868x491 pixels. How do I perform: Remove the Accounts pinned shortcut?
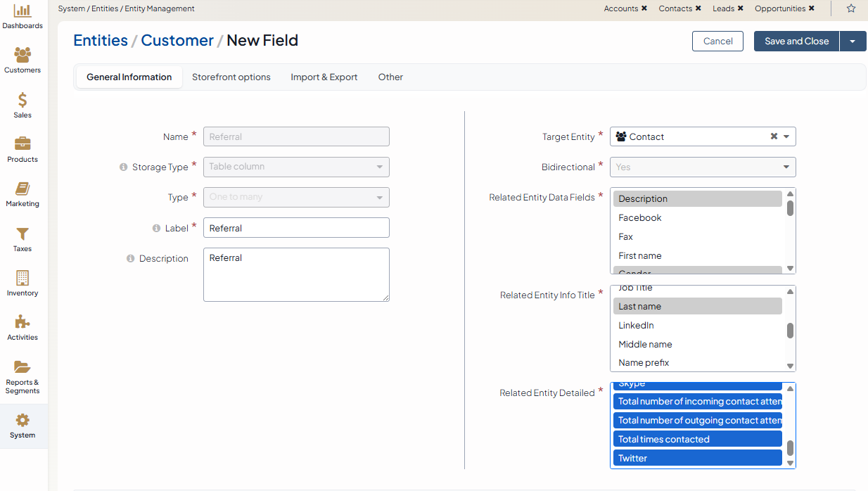(x=644, y=8)
